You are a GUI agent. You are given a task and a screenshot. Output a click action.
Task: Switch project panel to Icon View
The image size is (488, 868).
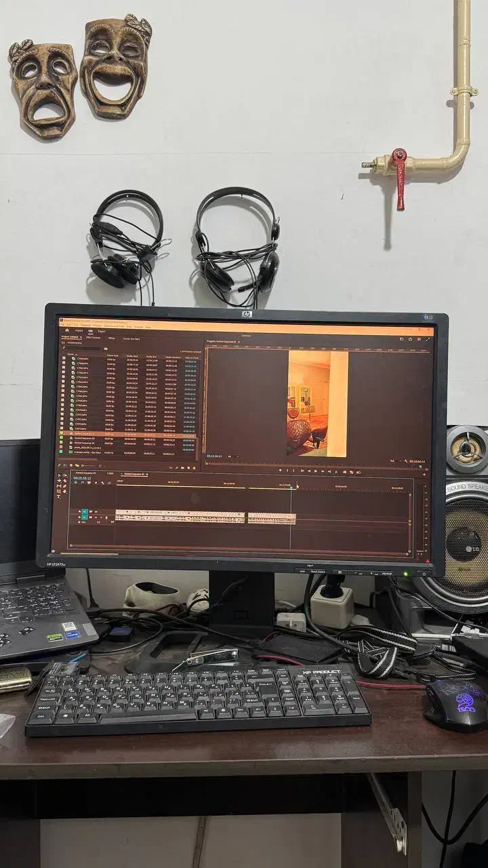[x=71, y=465]
